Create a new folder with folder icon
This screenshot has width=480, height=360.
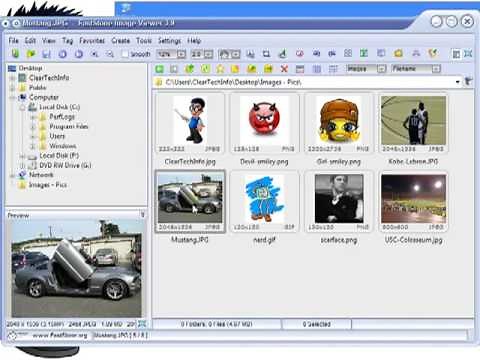(235, 69)
